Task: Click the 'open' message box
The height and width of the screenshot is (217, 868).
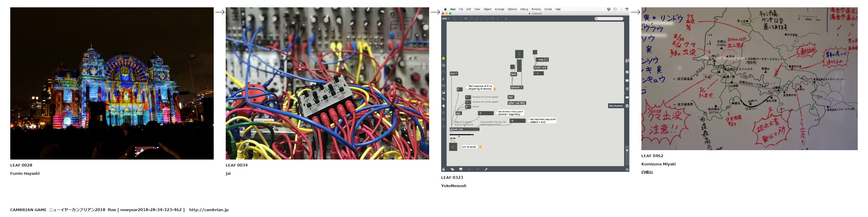Action: [x=513, y=74]
